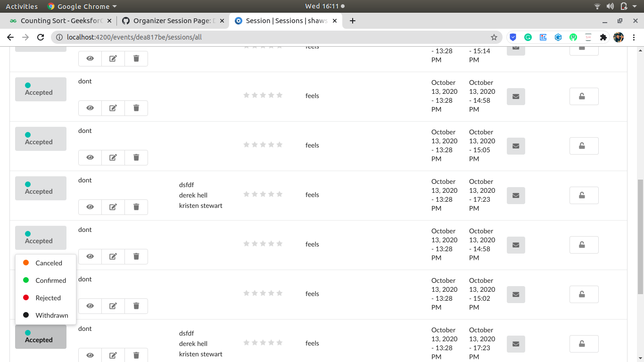
Task: Select Rejected from the status menu
Action: (46, 298)
